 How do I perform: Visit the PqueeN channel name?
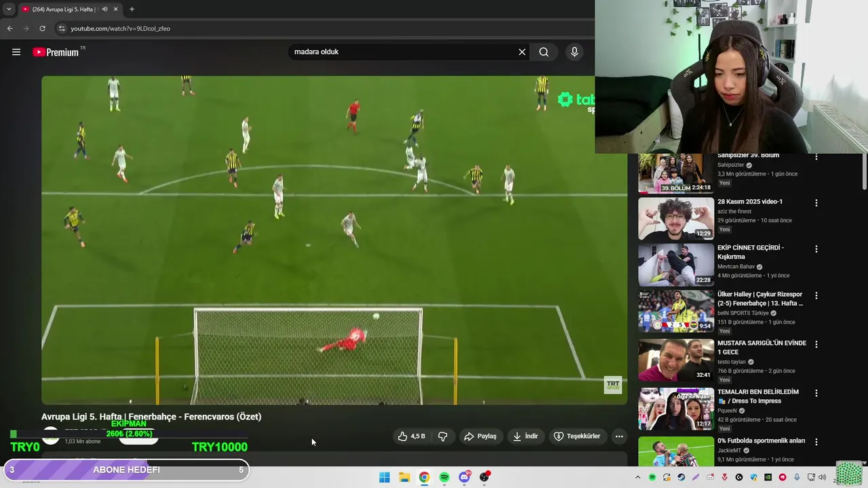(728, 411)
